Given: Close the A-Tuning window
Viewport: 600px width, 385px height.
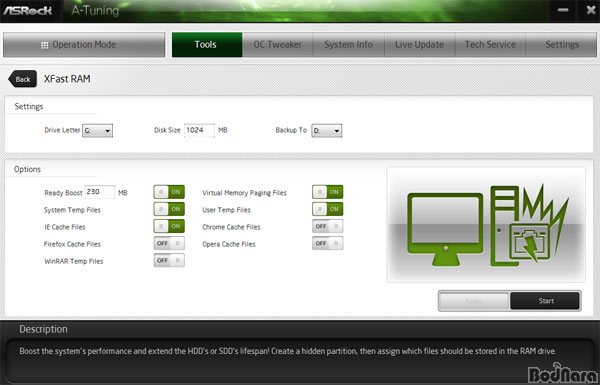Looking at the screenshot, I should tap(590, 10).
